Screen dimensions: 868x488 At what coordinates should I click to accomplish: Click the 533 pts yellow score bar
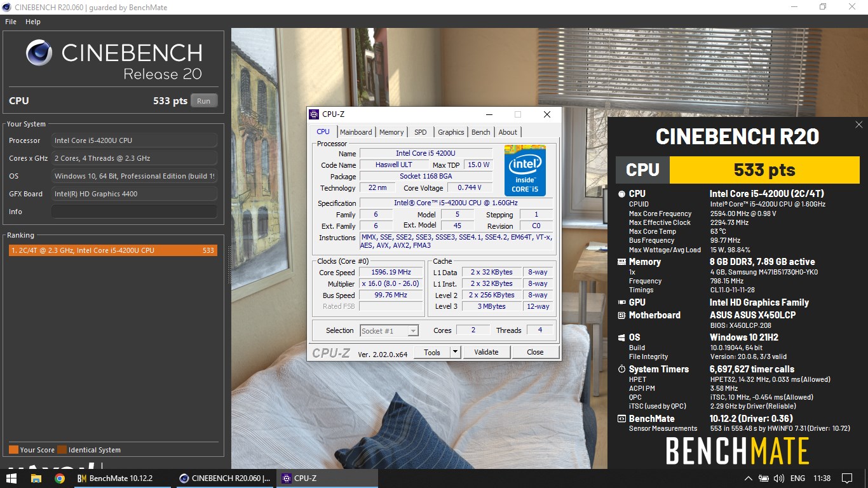pyautogui.click(x=764, y=170)
